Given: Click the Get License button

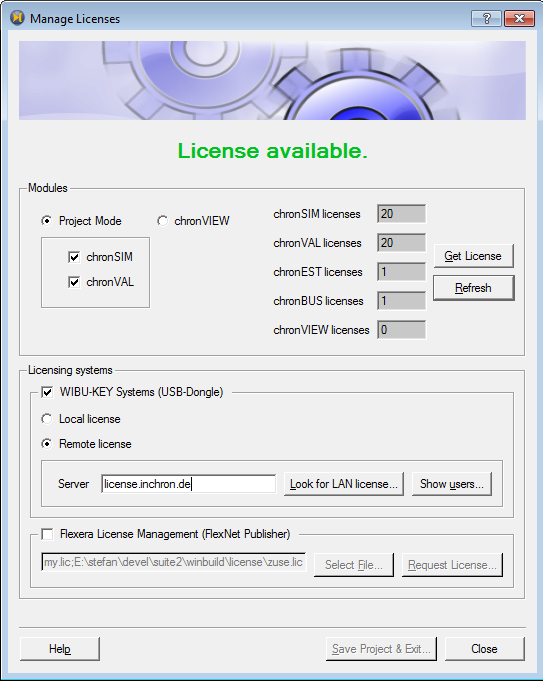Looking at the screenshot, I should 473,256.
